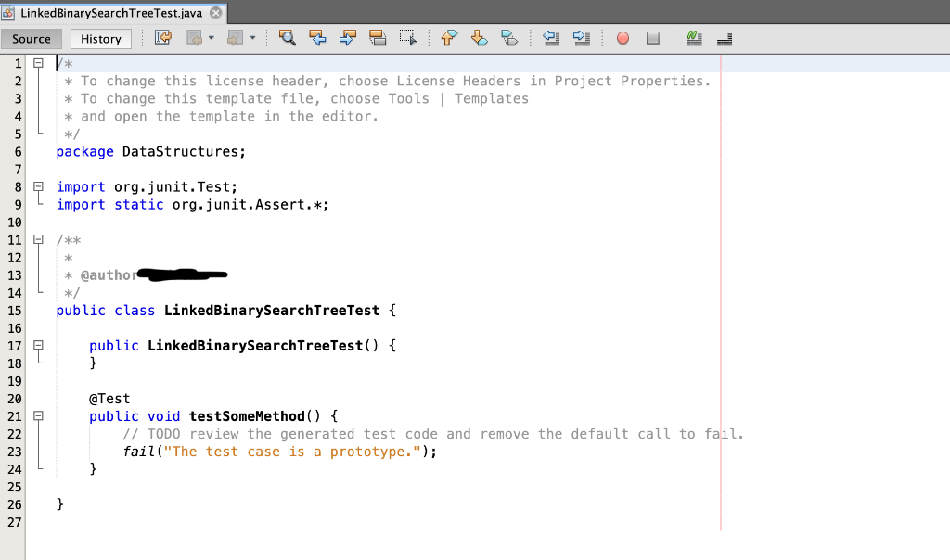This screenshot has width=950, height=560.
Task: Click 'package DataStructures;' line
Action: tap(151, 151)
